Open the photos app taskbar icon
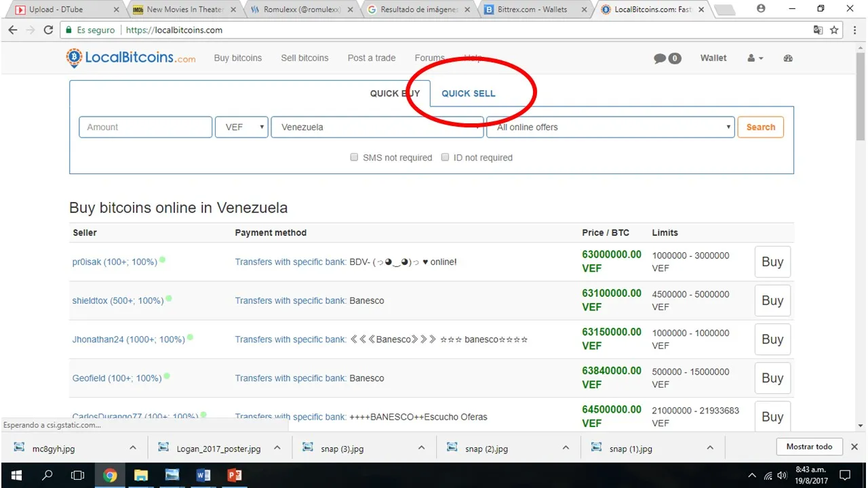This screenshot has height=488, width=868. [x=172, y=475]
